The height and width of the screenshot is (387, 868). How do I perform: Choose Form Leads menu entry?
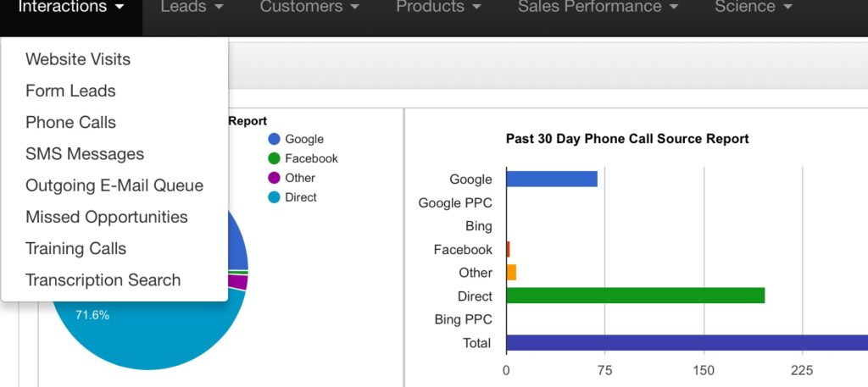tap(70, 91)
